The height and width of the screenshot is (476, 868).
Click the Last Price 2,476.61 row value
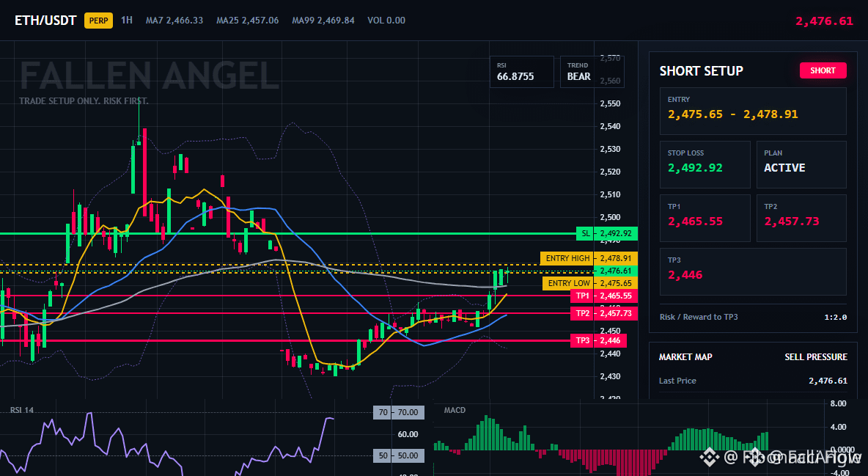(x=828, y=381)
